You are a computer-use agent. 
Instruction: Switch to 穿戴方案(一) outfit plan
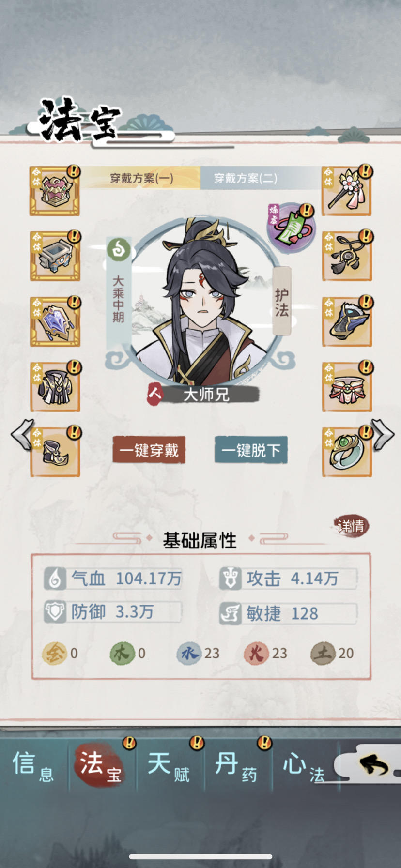[x=141, y=178]
